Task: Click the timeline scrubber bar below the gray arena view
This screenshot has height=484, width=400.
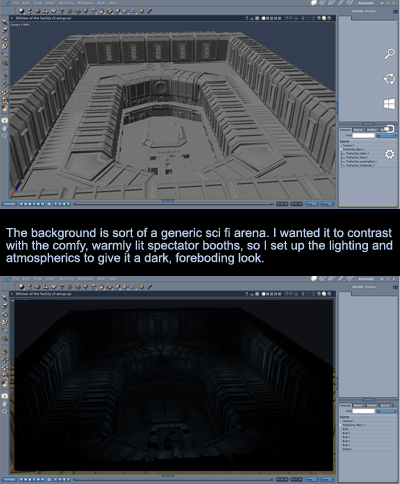Action: 173,204
